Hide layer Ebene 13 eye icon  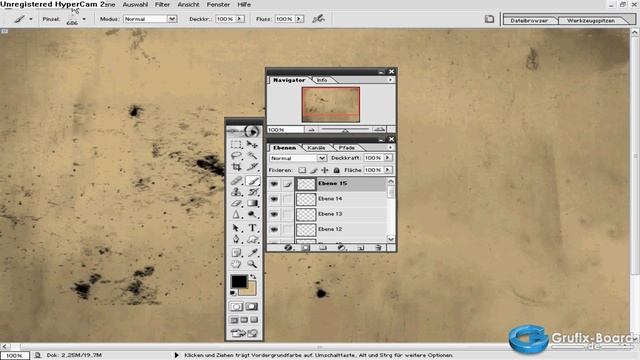[274, 214]
